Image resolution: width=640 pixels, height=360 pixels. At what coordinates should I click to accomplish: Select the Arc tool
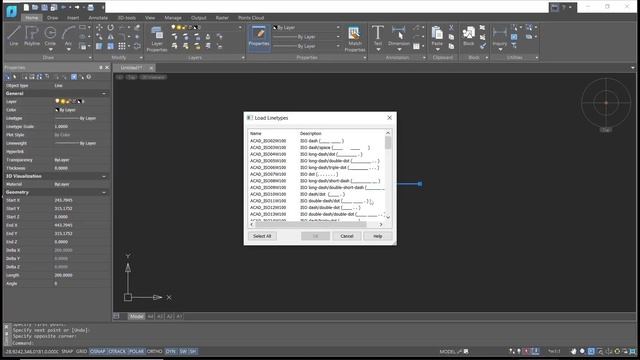pyautogui.click(x=68, y=35)
